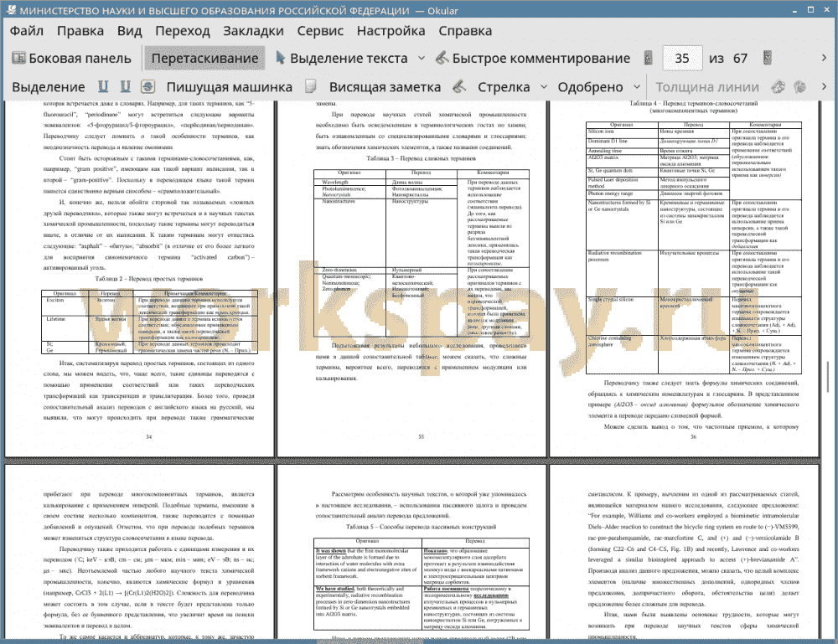Click the page containing Таблица 5
838x644 pixels.
pyautogui.click(x=412, y=552)
